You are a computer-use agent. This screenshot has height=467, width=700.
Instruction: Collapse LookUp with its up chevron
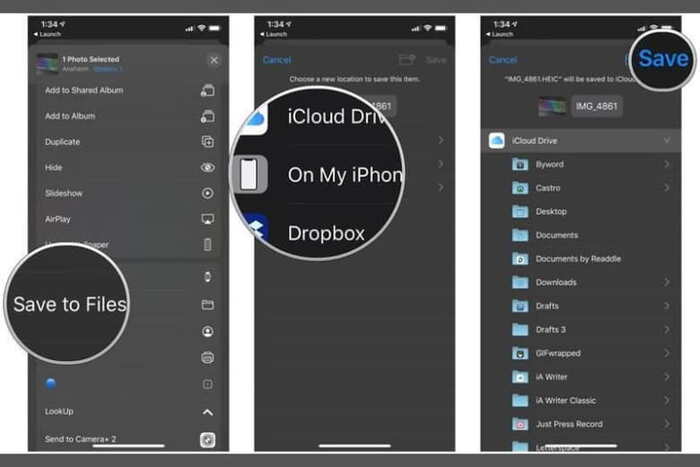(x=208, y=412)
